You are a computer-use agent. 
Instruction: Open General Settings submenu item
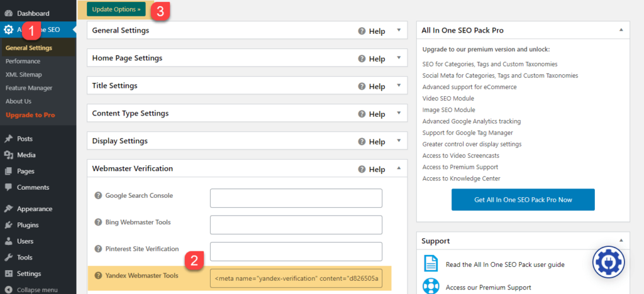point(29,48)
